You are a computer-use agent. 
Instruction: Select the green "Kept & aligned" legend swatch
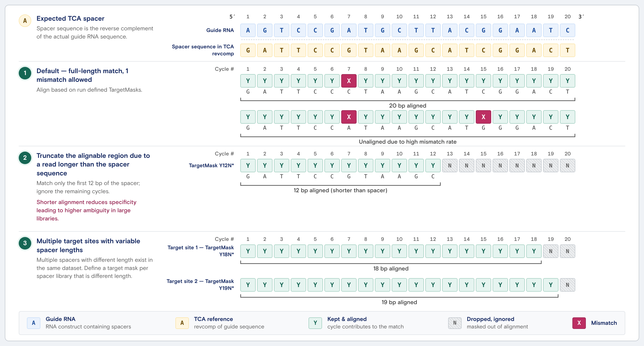point(315,323)
